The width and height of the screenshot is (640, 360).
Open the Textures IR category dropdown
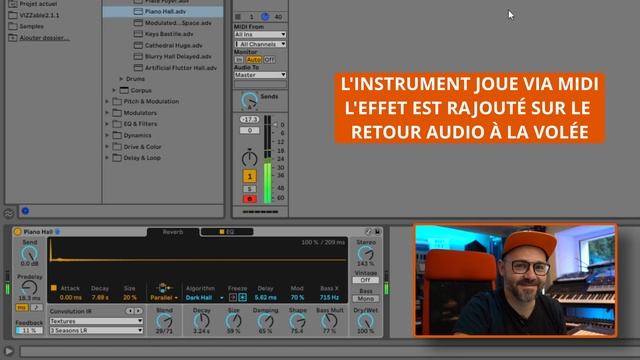[96, 321]
